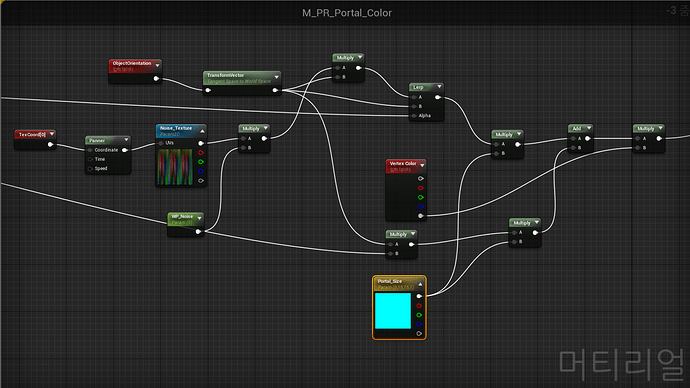This screenshot has height=388, width=690.
Task: Click the M_PR_Portal_Color title bar
Action: pyautogui.click(x=347, y=13)
